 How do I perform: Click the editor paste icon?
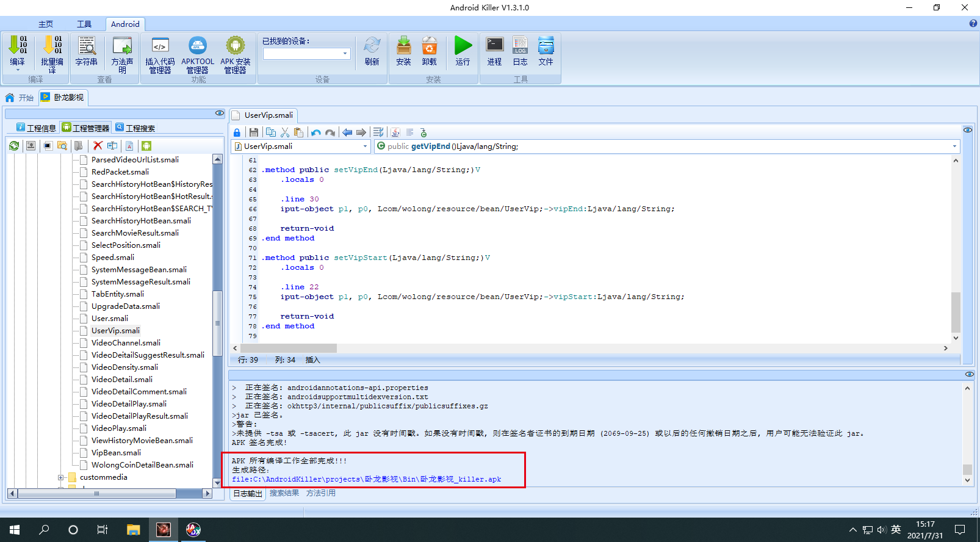pos(298,132)
